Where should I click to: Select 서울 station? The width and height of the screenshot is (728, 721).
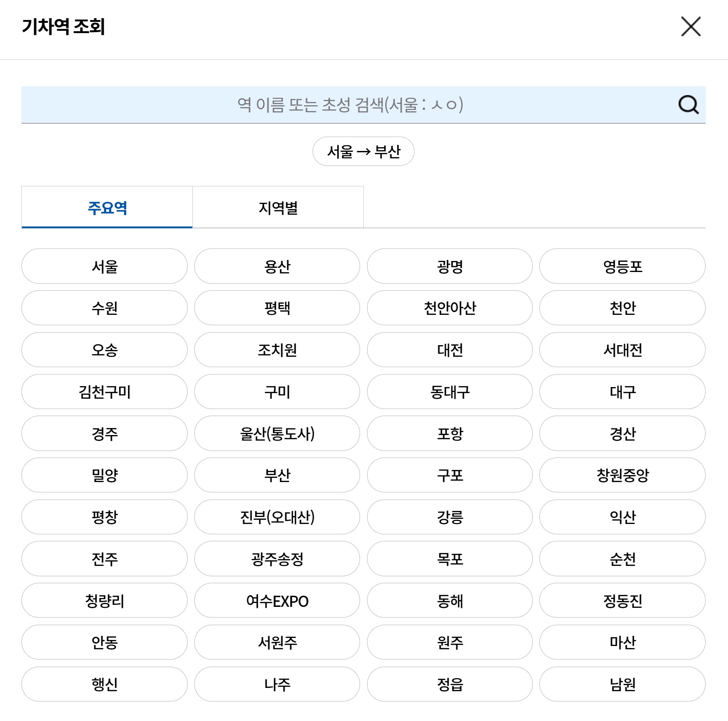[x=104, y=266]
